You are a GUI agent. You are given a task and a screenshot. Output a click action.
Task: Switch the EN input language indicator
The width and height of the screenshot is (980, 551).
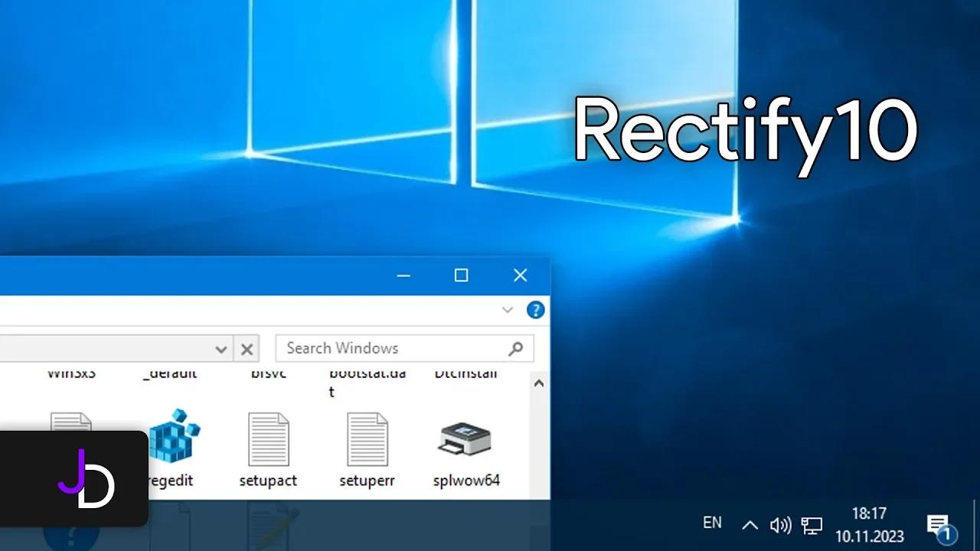point(712,523)
